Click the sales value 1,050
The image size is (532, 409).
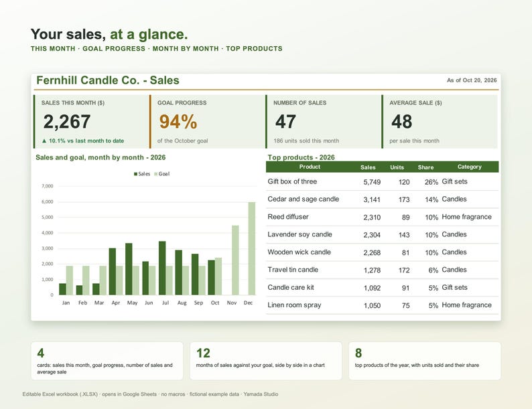[x=372, y=305]
